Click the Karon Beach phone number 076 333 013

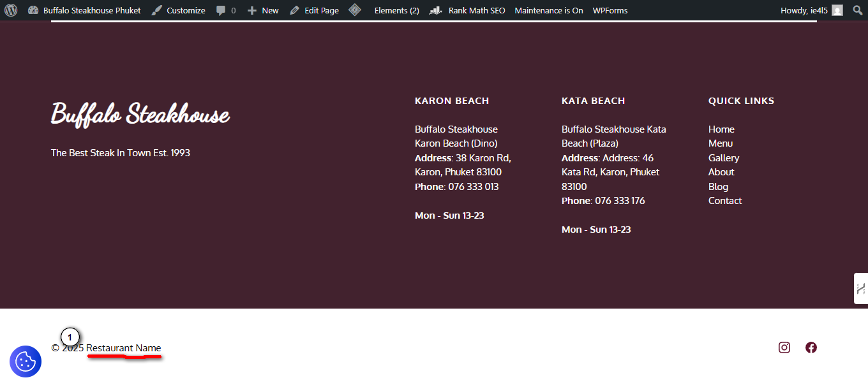pos(474,187)
